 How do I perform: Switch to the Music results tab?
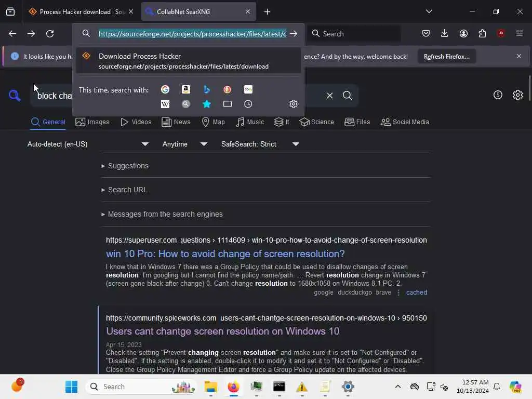coord(250,122)
